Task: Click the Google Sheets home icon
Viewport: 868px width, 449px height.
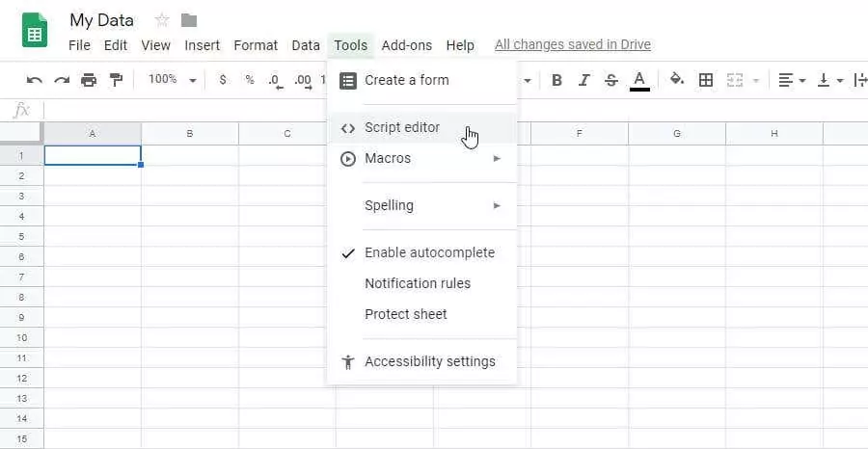Action: coord(35,30)
